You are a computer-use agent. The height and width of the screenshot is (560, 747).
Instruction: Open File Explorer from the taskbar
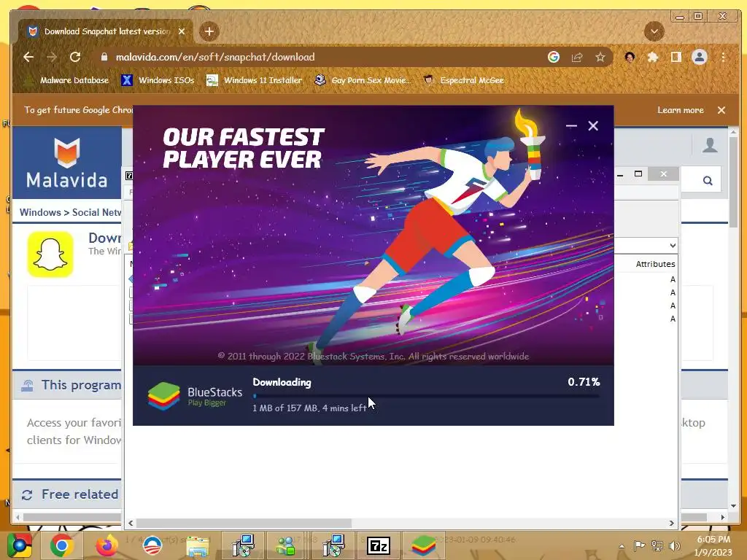[197, 545]
